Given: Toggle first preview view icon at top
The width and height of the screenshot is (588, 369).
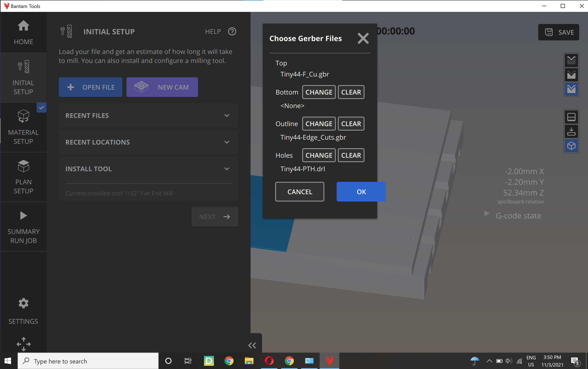Looking at the screenshot, I should click(571, 60).
